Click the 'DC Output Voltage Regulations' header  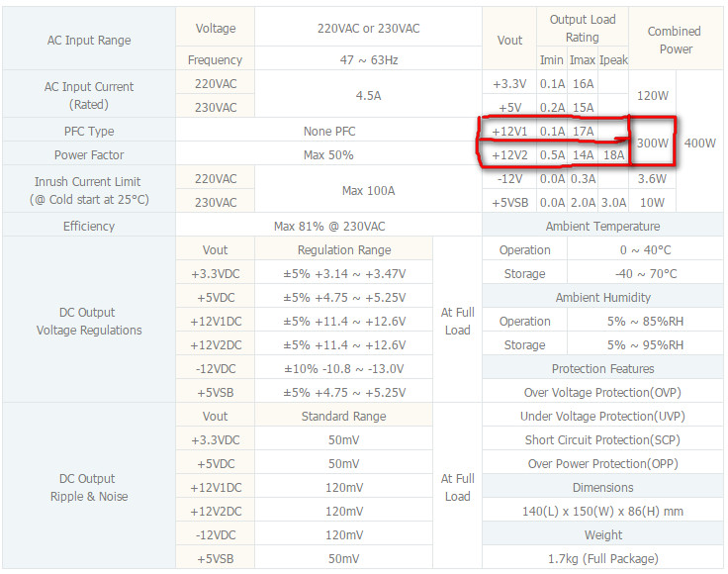(89, 321)
